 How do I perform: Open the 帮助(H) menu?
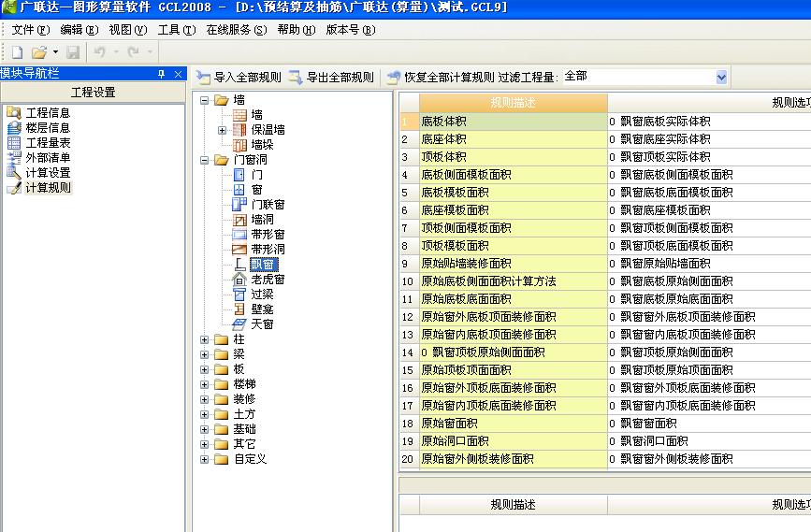pyautogui.click(x=296, y=30)
